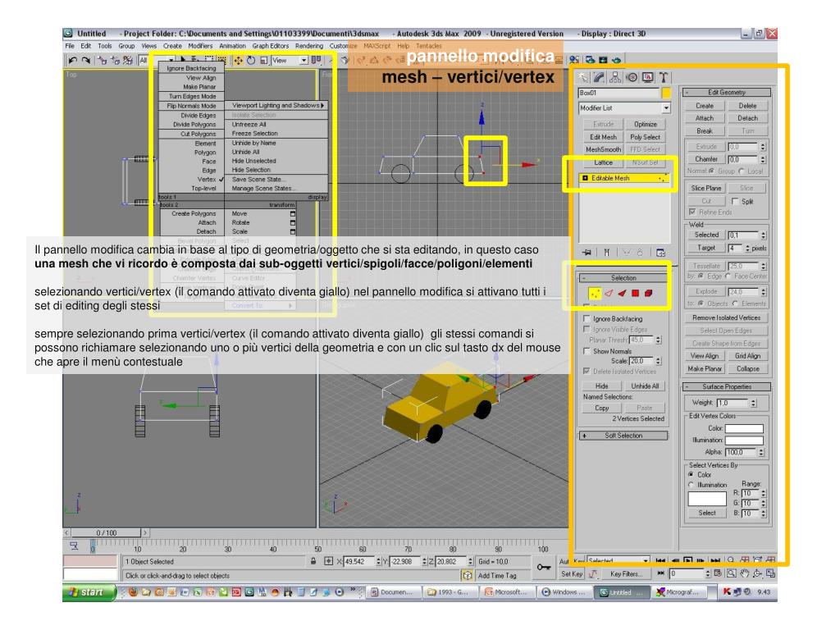Open the Modifier List dropdown
This screenshot has height=630, width=840.
tap(666, 107)
